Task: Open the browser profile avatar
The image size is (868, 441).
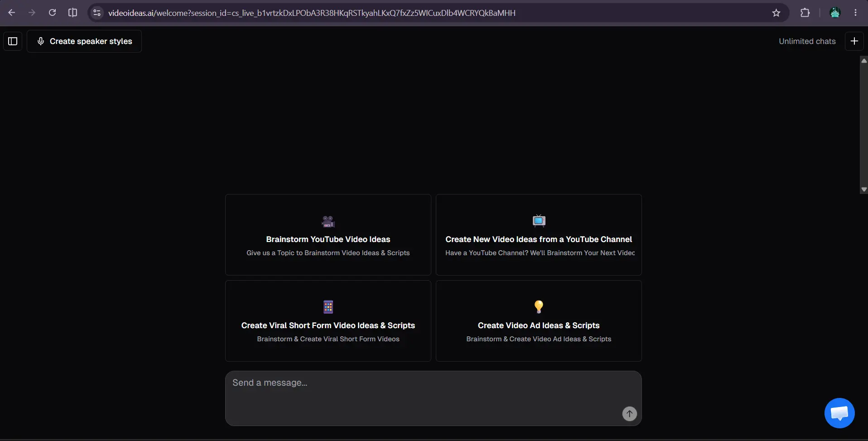Action: pyautogui.click(x=835, y=13)
